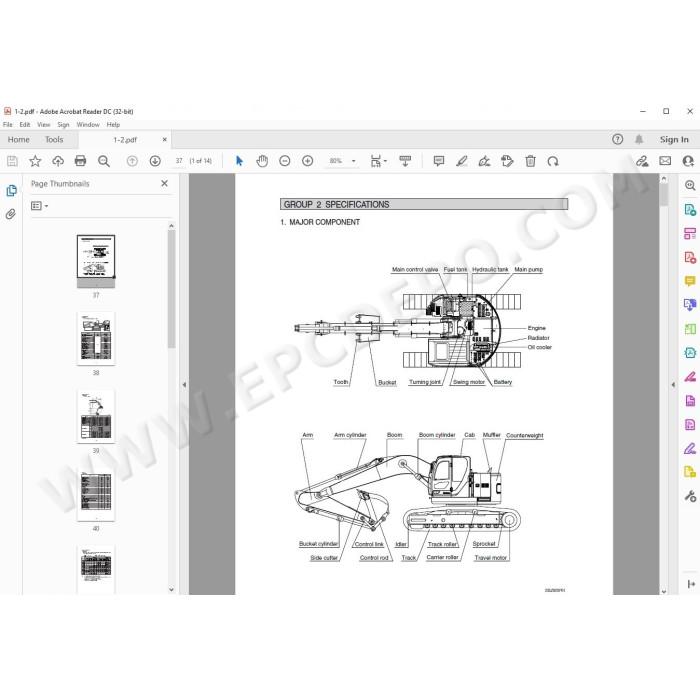Collapse the right tools pane arrow
This screenshot has width=700, height=700.
(x=673, y=384)
